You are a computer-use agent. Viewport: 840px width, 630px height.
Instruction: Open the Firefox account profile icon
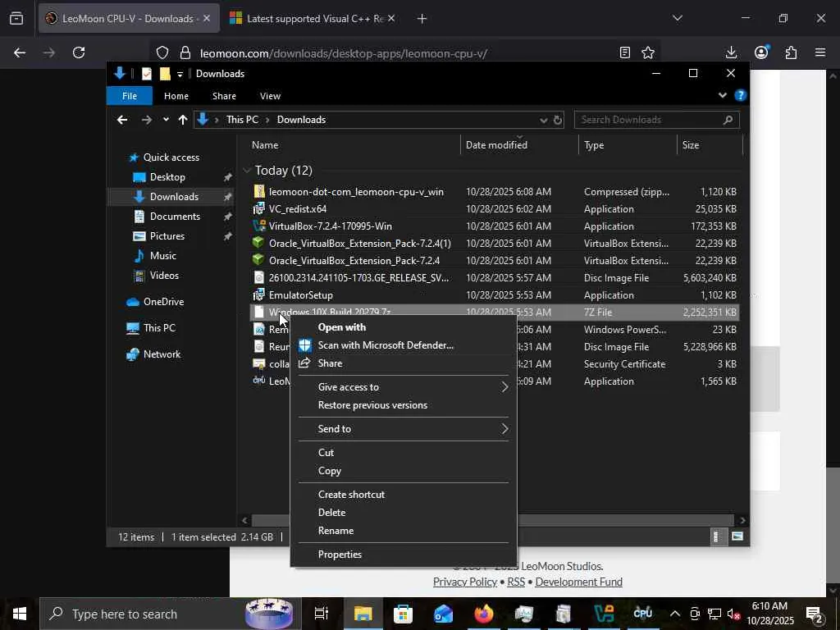(x=761, y=52)
